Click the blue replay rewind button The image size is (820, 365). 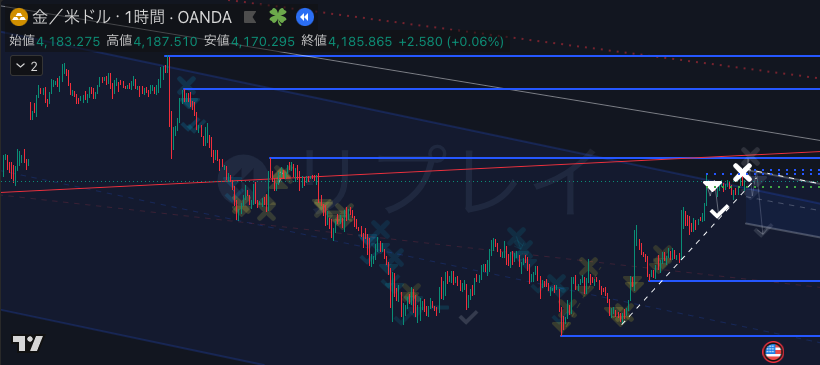click(304, 17)
